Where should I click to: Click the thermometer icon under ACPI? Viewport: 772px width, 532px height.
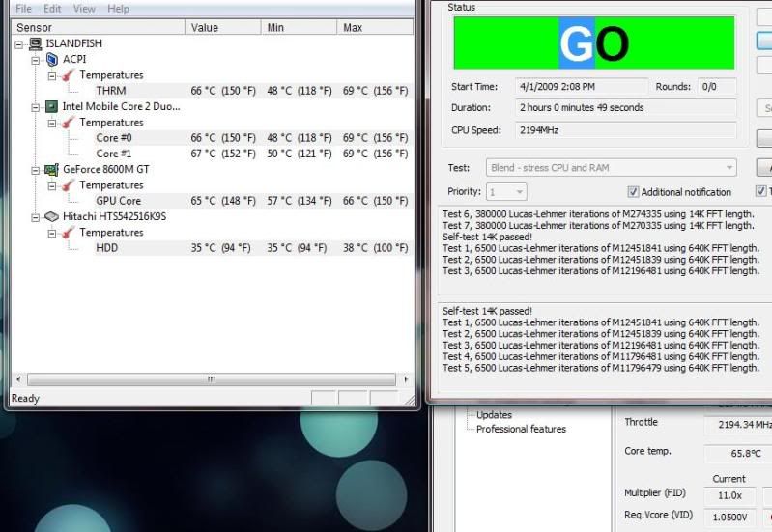tap(68, 75)
